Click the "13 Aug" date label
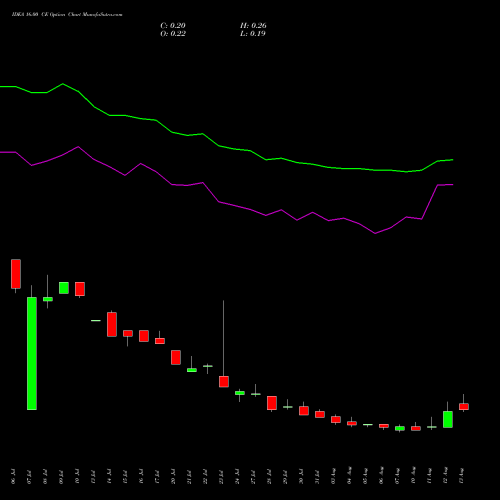Screen dimensions: 500x500 pyautogui.click(x=461, y=476)
